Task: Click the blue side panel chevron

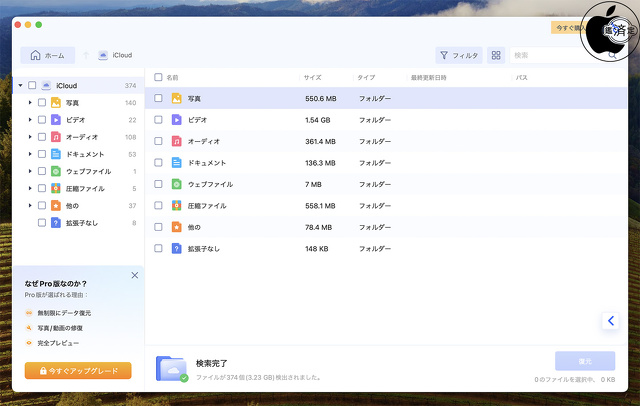Action: (x=611, y=321)
